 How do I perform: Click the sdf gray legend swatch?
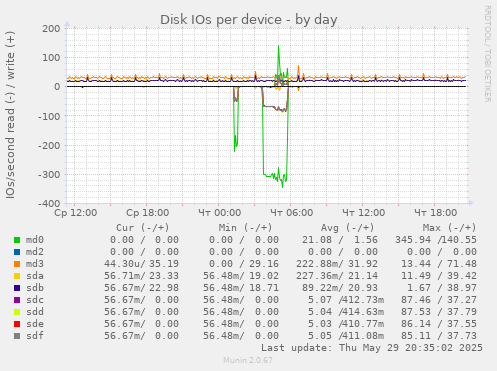pyautogui.click(x=17, y=336)
